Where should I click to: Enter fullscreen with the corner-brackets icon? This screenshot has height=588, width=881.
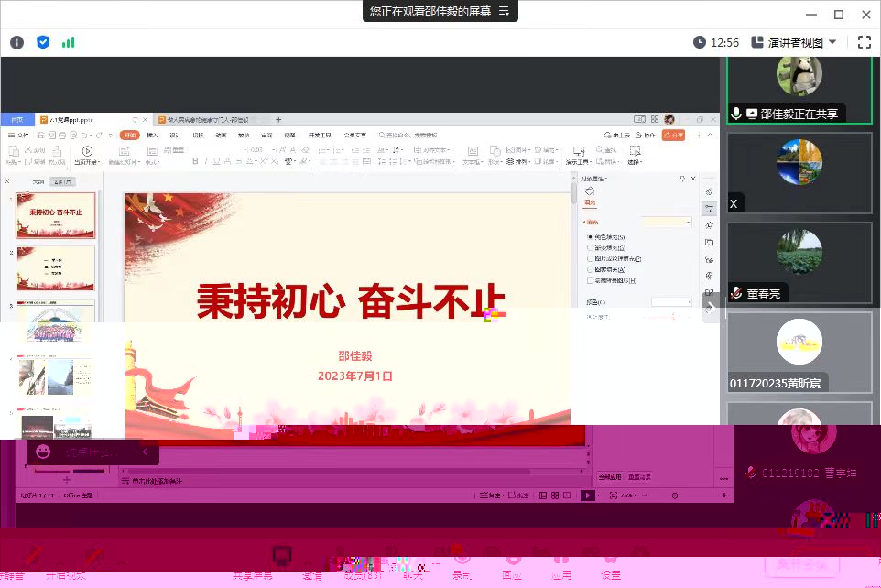[x=865, y=42]
